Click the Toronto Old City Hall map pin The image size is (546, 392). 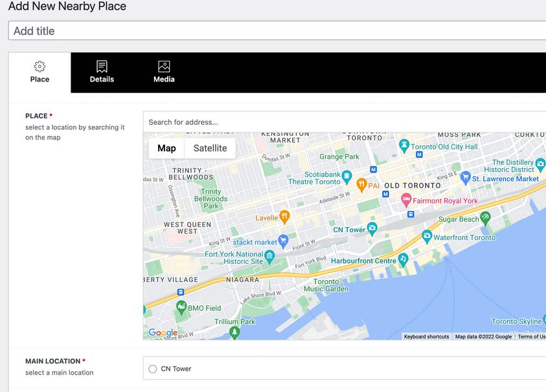[x=404, y=146]
